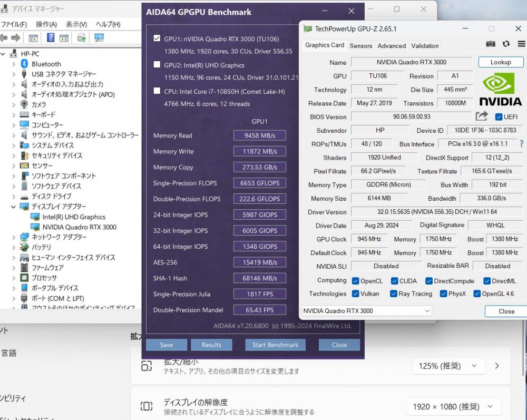Toggle the Vulkan checkbox
This screenshot has height=420, width=527.
pyautogui.click(x=355, y=294)
